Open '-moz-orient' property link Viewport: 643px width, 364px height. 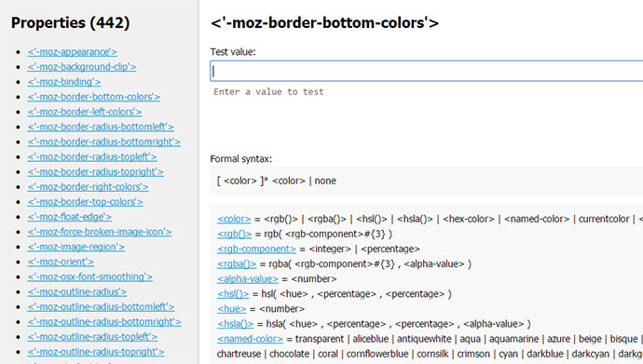(x=61, y=262)
